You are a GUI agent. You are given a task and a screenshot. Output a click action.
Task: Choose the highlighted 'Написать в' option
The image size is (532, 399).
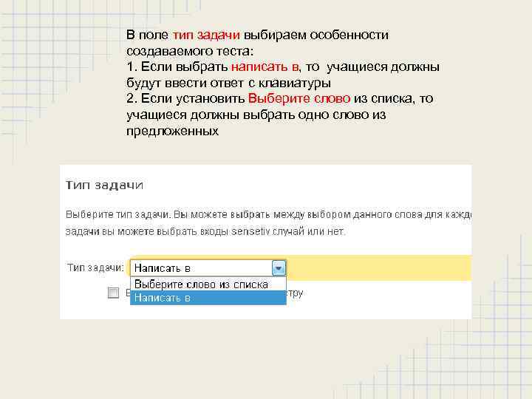208,298
